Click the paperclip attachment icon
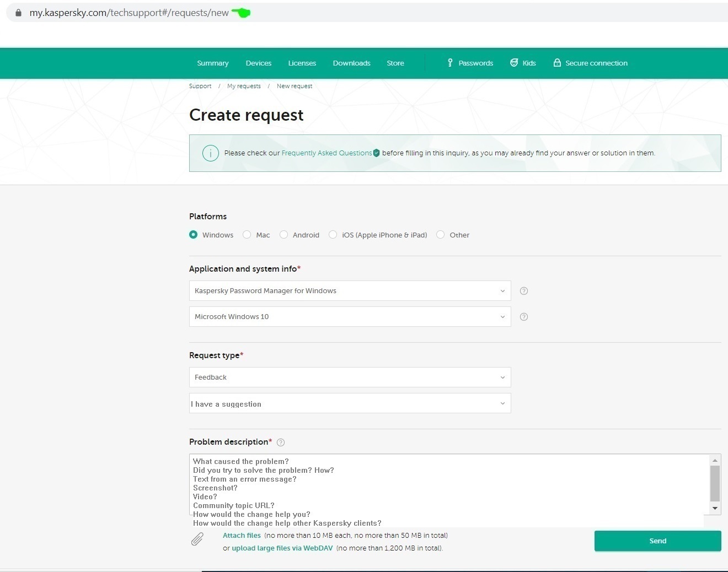Viewport: 728px width, 572px height. 197,539
